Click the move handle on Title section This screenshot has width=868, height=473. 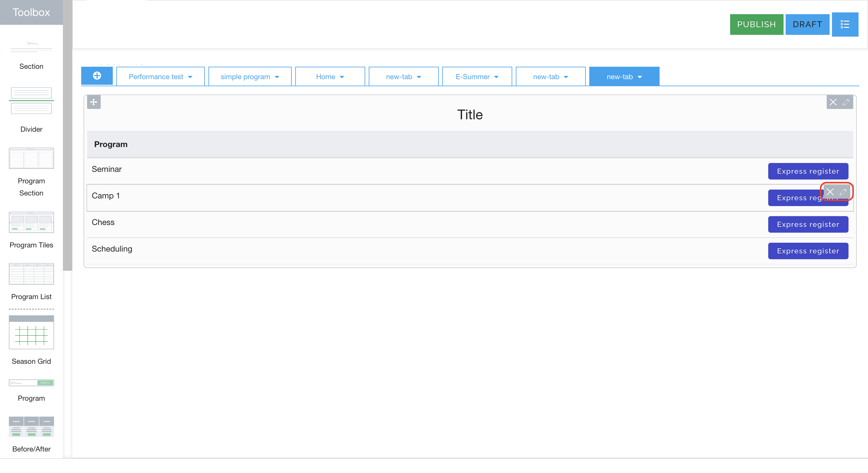coord(94,102)
